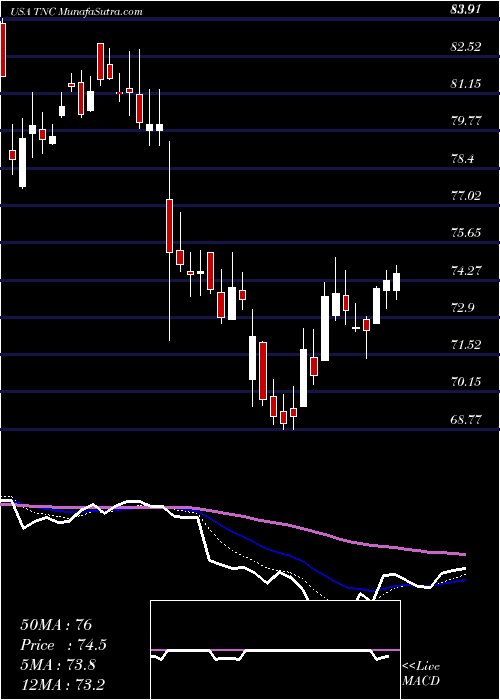Click the 'Price : 74.5' readout
This screenshot has height=700, width=500.
(x=63, y=645)
